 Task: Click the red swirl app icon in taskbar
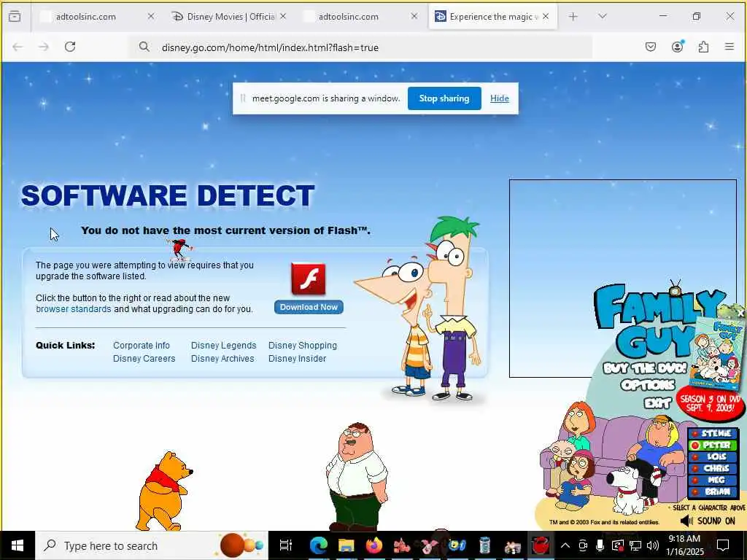tap(541, 545)
